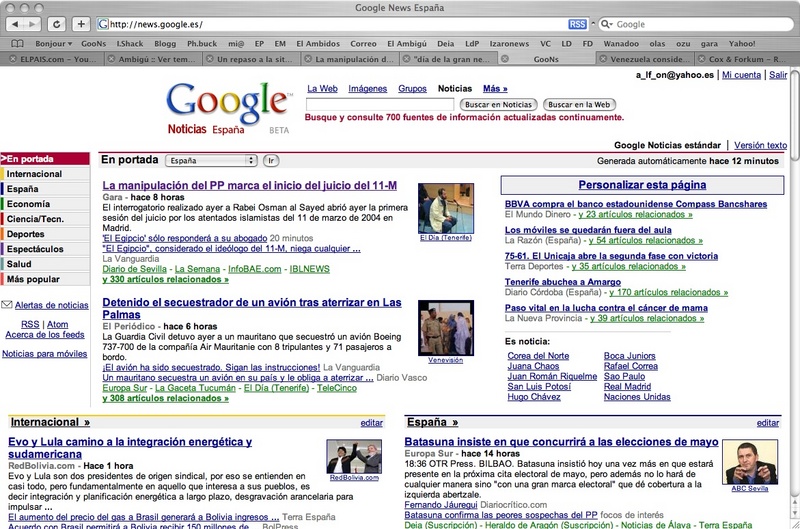This screenshot has height=529, width=800.
Task: Open the bookmarks book icon in bookmarks bar
Action: tap(19, 44)
